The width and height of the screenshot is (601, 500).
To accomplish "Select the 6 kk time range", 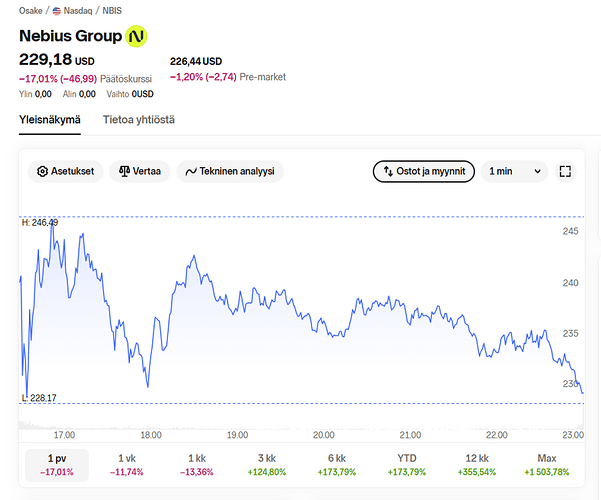I will coord(337,465).
